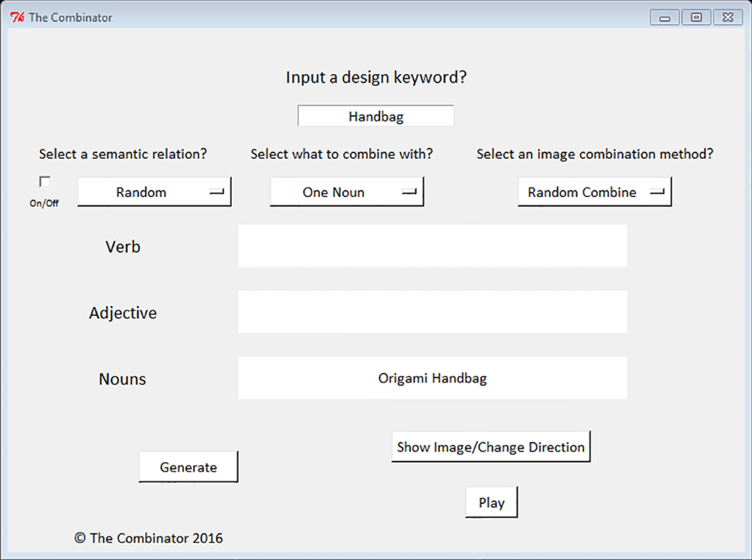Click the The Combinator window title text

[70, 18]
